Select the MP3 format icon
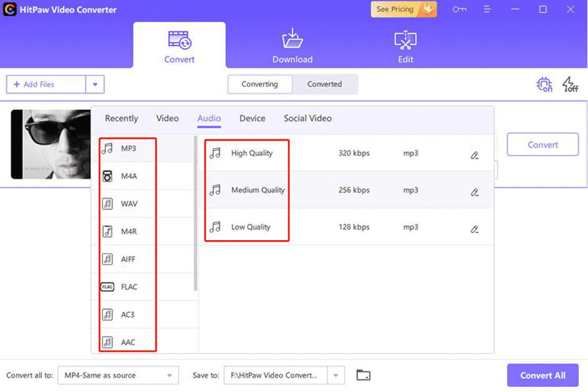Viewport: 588px width, 392px height. (x=107, y=148)
